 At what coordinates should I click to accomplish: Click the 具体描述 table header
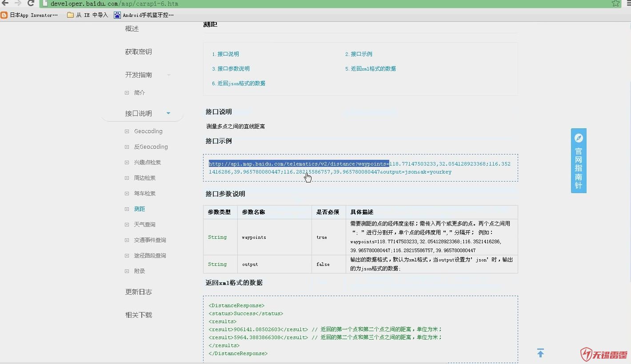click(x=432, y=212)
